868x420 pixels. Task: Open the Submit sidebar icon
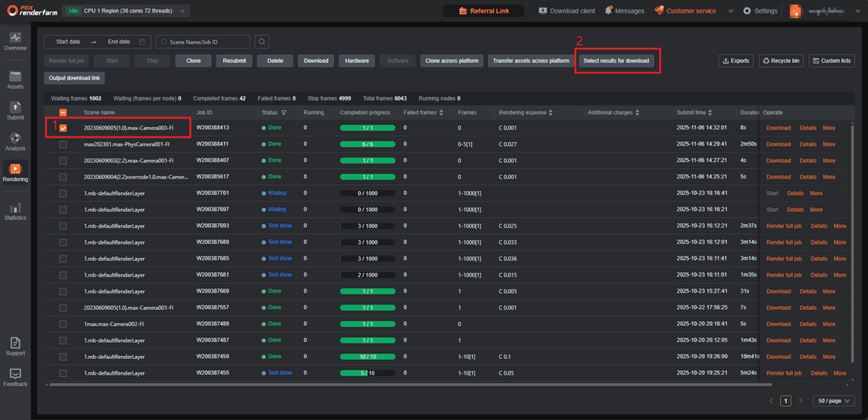tap(15, 111)
